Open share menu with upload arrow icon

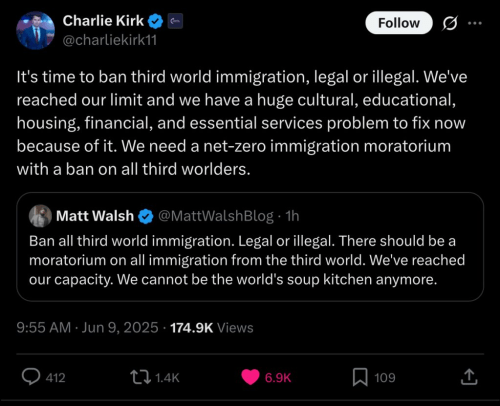pyautogui.click(x=469, y=377)
